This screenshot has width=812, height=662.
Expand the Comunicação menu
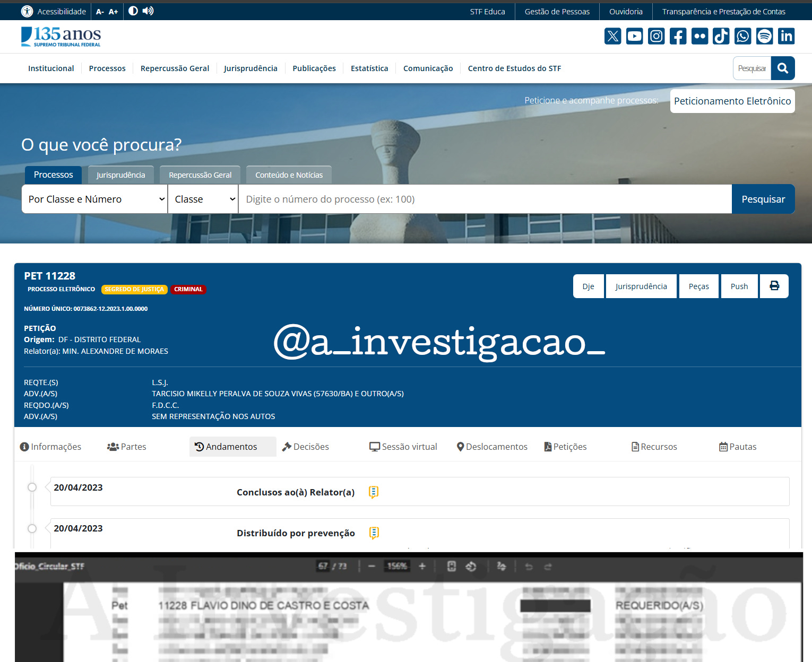coord(428,68)
